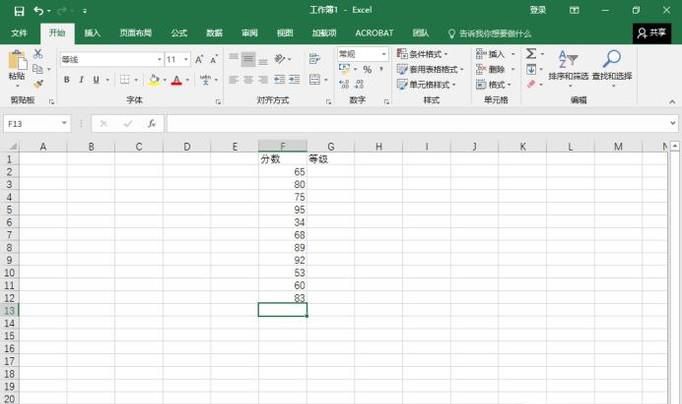Open 单元格样式 cell styles menu
Screen dimensions: 682x404
click(426, 84)
